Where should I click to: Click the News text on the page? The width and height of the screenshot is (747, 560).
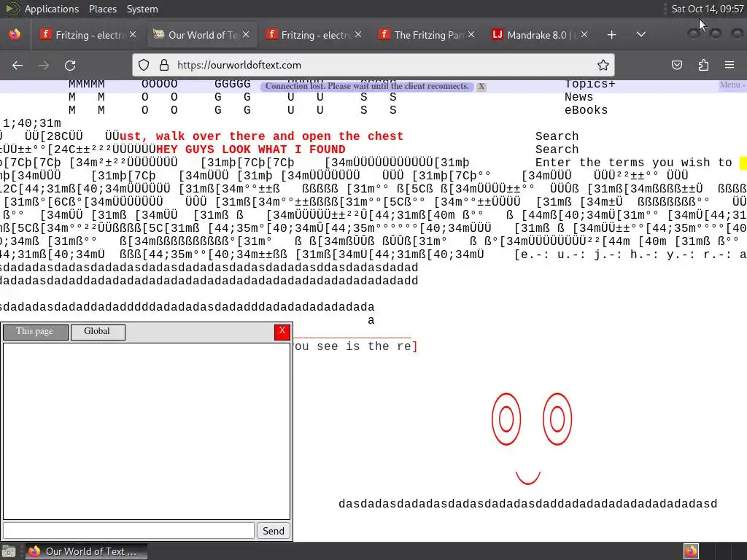[x=578, y=97]
